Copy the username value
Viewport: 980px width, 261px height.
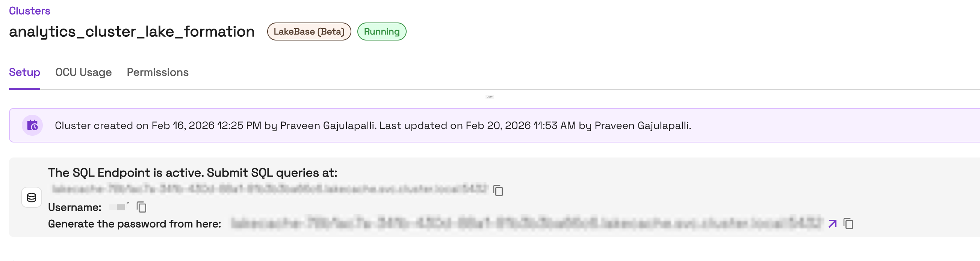(x=142, y=207)
